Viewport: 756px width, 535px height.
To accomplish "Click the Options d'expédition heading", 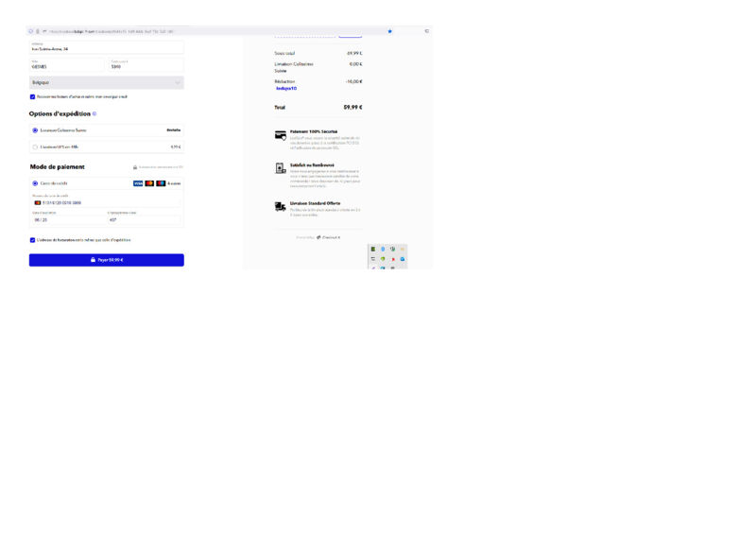I will pos(60,113).
